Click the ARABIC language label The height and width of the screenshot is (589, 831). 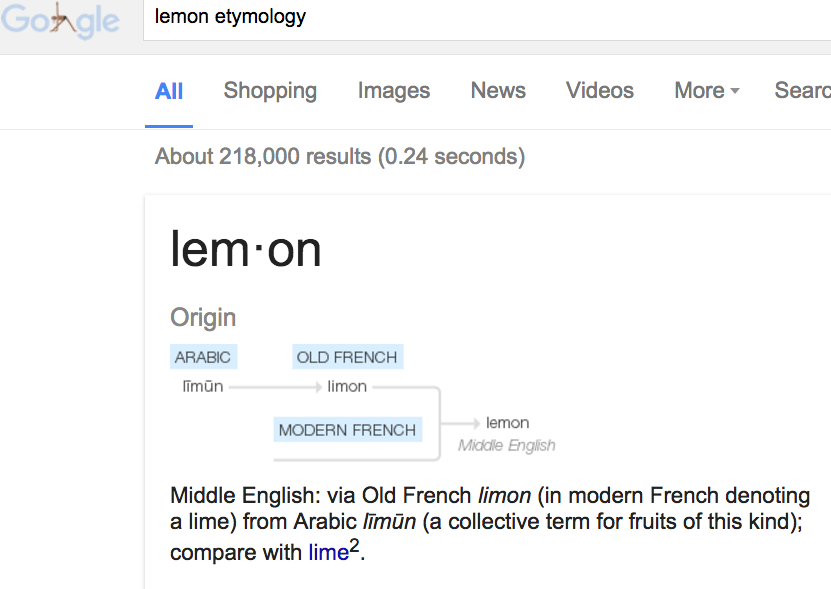click(x=203, y=357)
